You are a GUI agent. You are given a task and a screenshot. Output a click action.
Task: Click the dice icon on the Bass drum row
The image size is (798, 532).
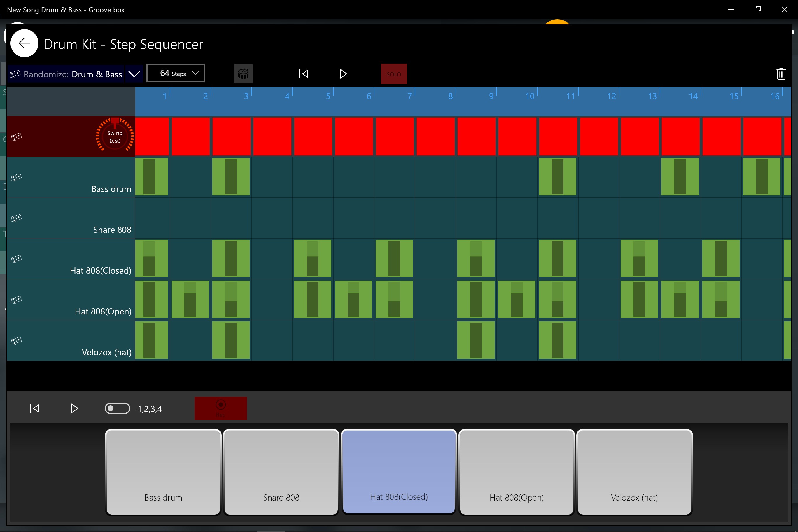pyautogui.click(x=16, y=177)
